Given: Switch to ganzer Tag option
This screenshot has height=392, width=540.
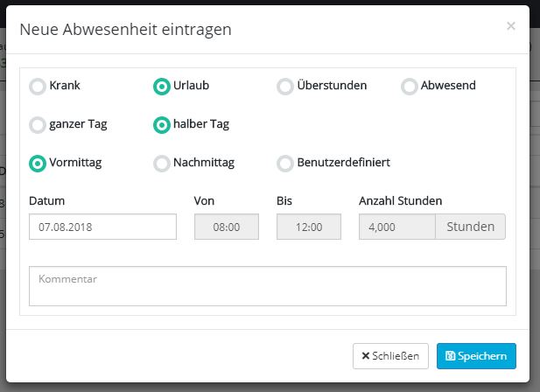Looking at the screenshot, I should [x=38, y=125].
